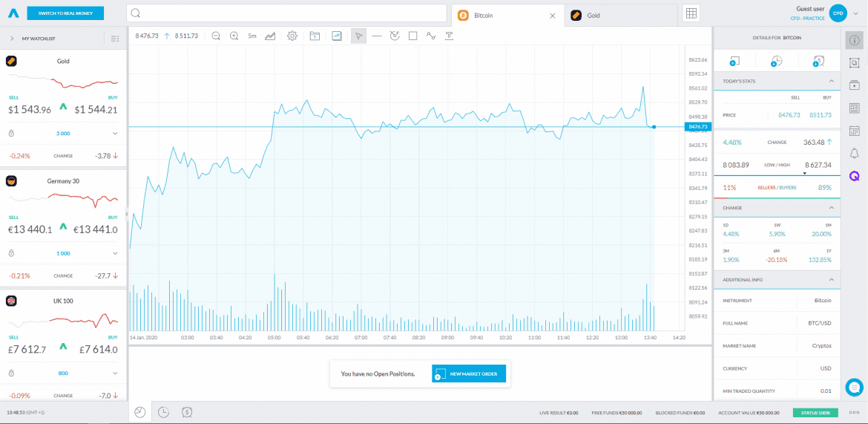Image resolution: width=868 pixels, height=424 pixels.
Task: Expand Gold quantity 5 000 dropdown
Action: click(116, 134)
